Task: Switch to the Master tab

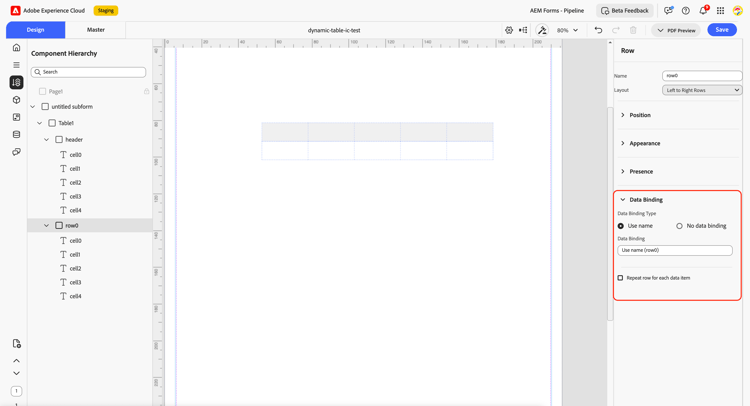Action: click(96, 30)
